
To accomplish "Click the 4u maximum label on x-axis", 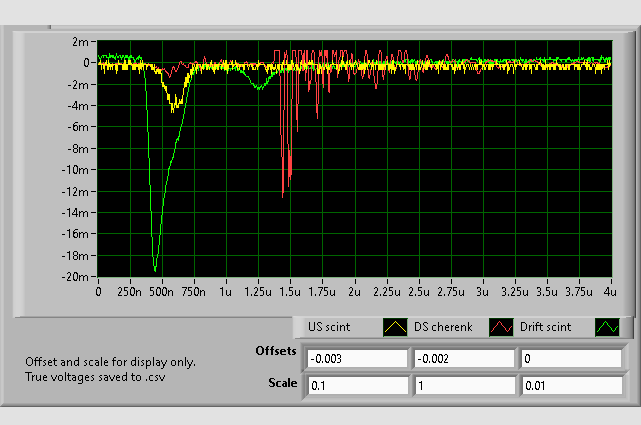I will tap(610, 293).
